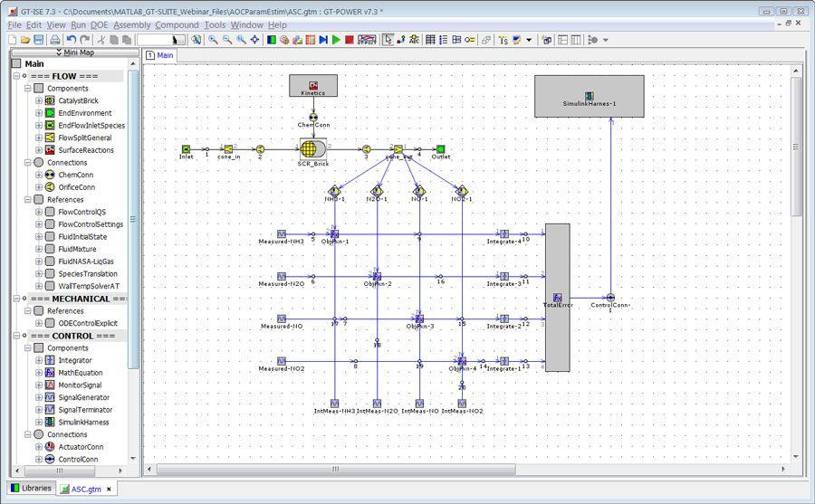The width and height of the screenshot is (815, 504).
Task: Click the list view toolbar icon
Action: pyautogui.click(x=444, y=40)
